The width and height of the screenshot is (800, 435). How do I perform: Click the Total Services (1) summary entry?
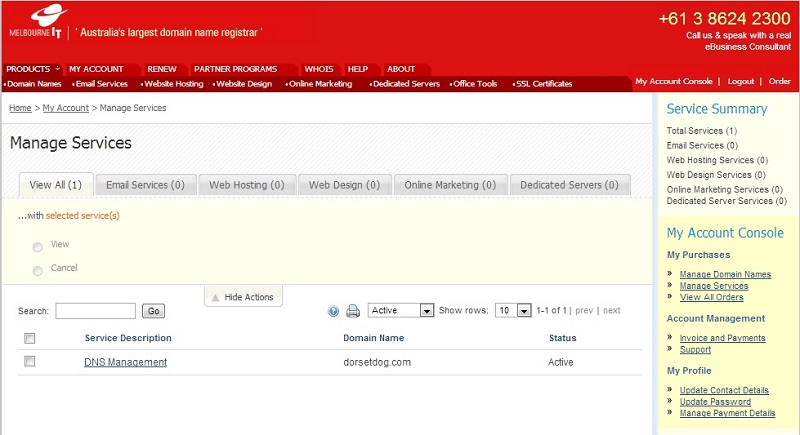point(702,131)
